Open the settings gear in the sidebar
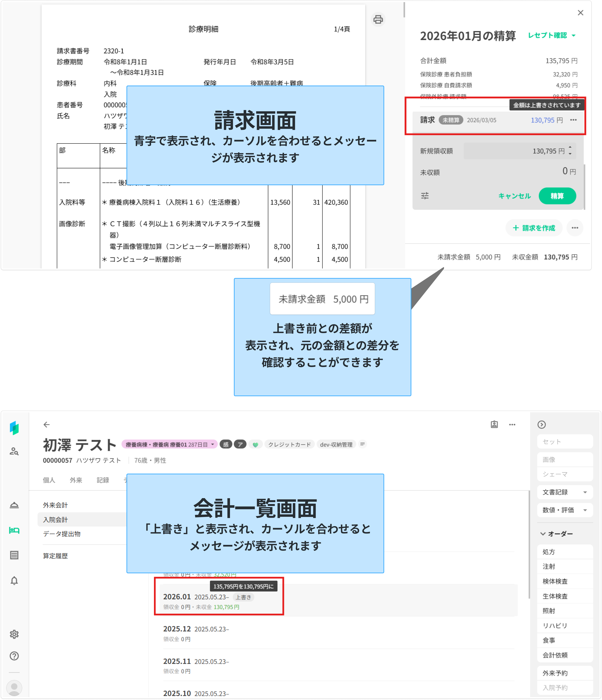The height and width of the screenshot is (700, 602). (x=14, y=634)
